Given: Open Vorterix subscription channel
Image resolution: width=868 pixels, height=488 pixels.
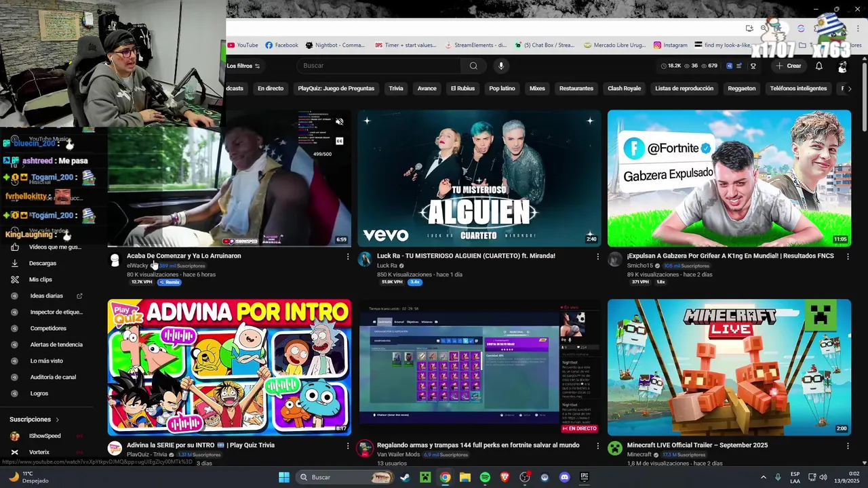Looking at the screenshot, I should (x=39, y=452).
